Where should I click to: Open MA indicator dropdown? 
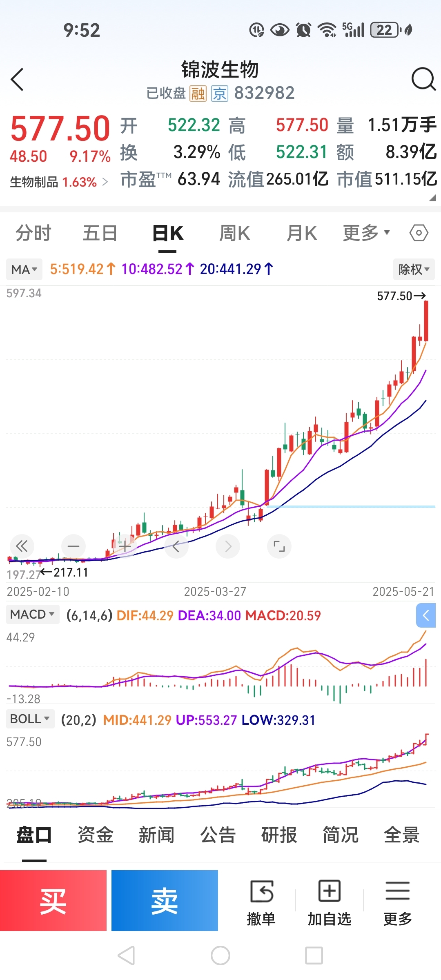(24, 269)
